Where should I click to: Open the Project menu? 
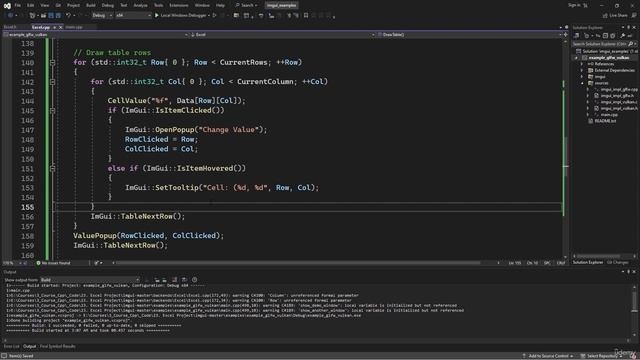pos(73,5)
